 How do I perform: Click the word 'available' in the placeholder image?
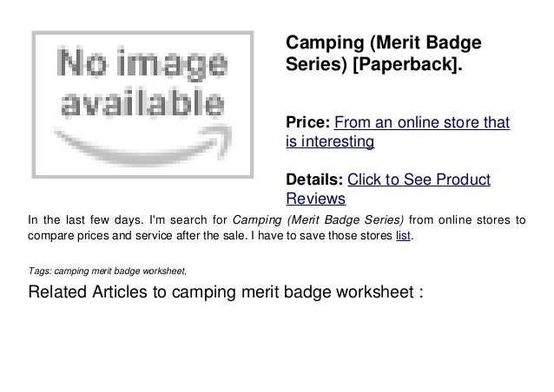[x=142, y=102]
